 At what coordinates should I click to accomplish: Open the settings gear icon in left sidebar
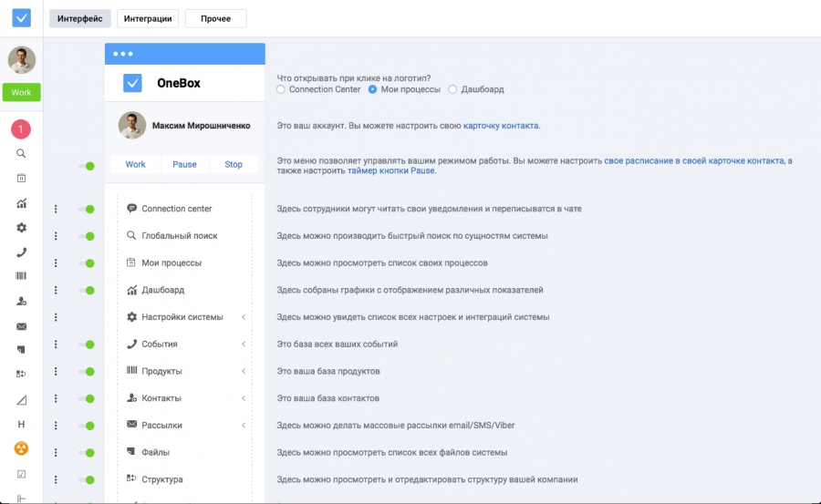click(21, 228)
